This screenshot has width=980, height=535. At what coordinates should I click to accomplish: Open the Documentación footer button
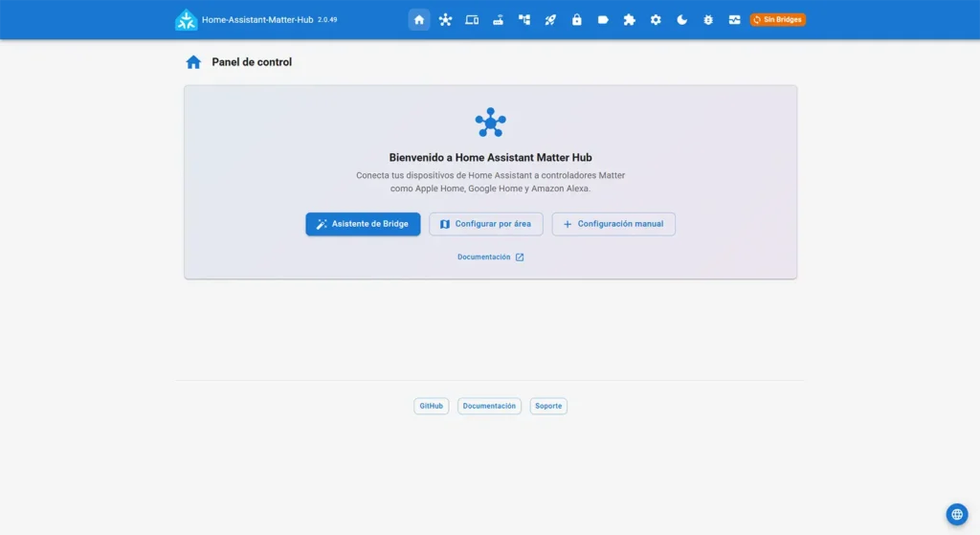(489, 406)
